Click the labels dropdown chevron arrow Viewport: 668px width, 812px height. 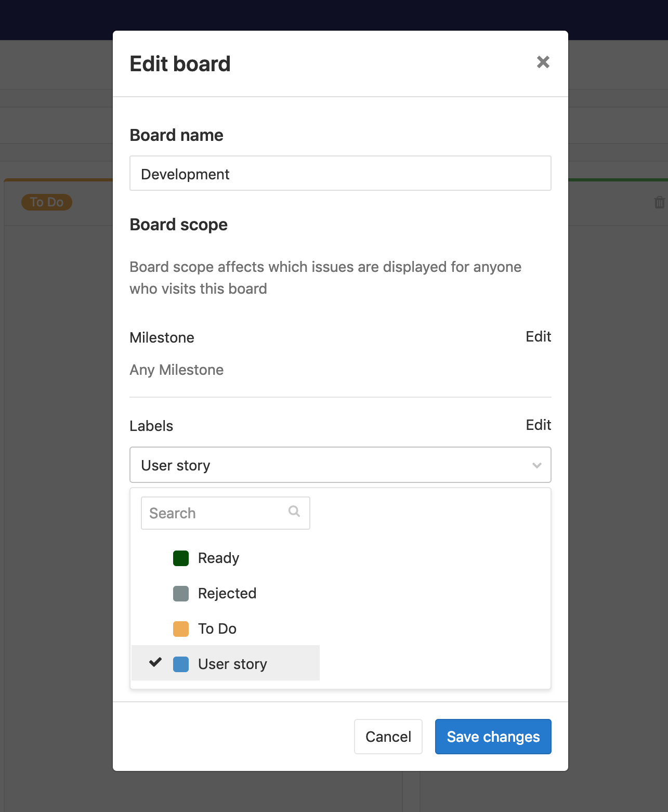[x=537, y=465]
